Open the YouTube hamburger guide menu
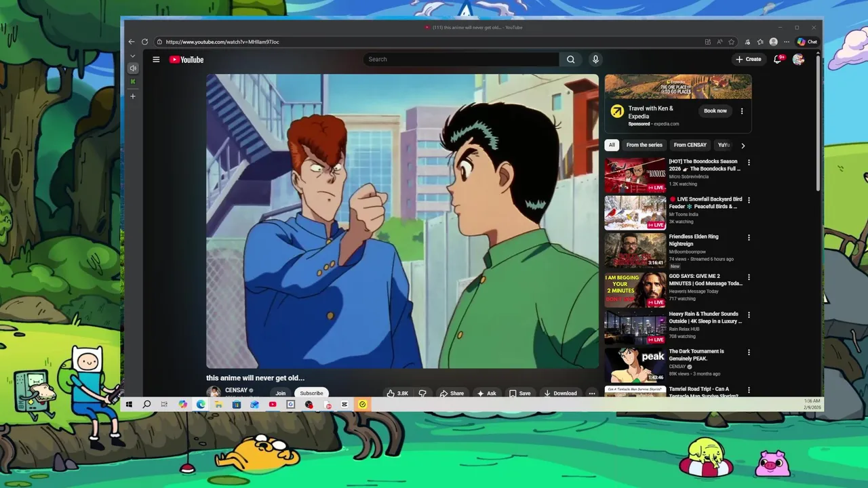The height and width of the screenshot is (488, 868). tap(156, 60)
